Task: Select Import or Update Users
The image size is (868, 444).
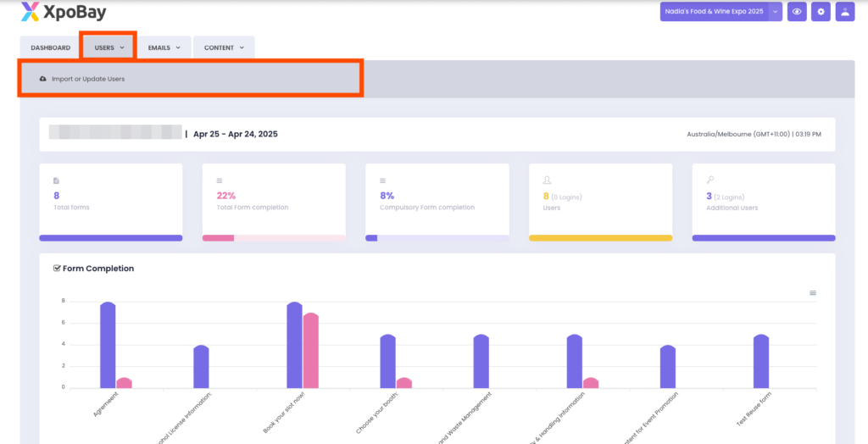Action: click(88, 79)
